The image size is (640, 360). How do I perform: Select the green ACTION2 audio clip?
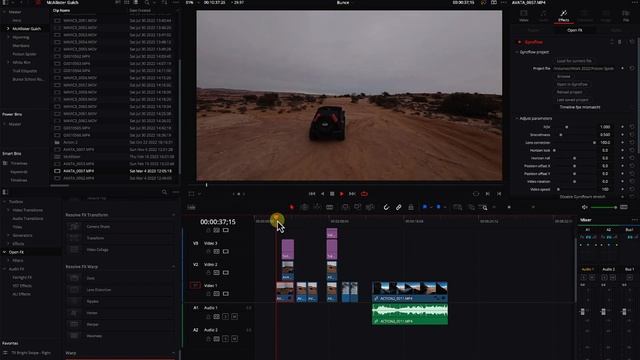tap(410, 314)
